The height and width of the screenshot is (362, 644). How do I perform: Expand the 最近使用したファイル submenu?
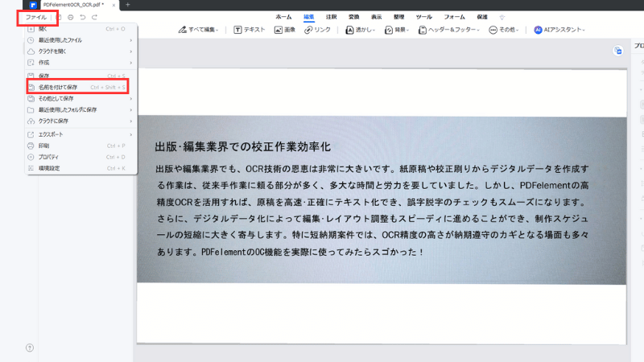coord(81,40)
